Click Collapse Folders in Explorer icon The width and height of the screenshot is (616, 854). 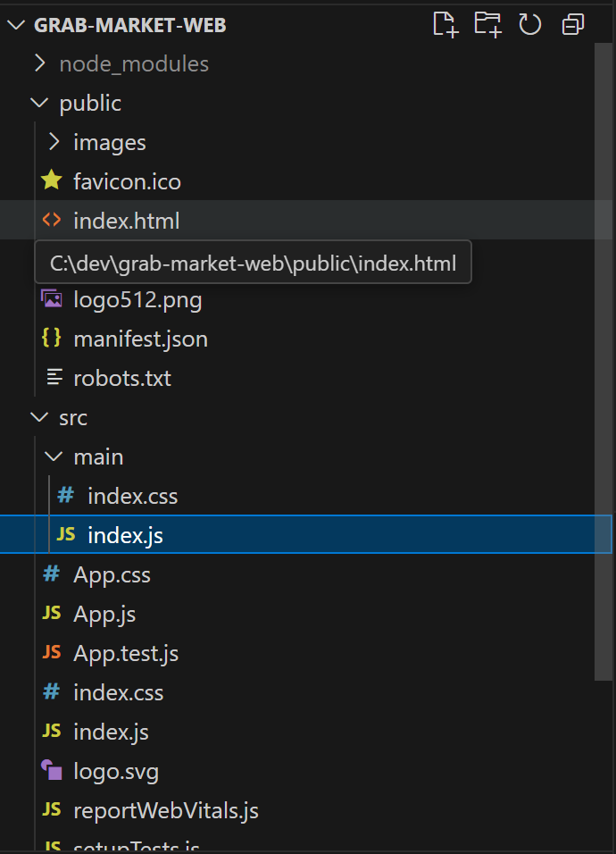[x=572, y=25]
